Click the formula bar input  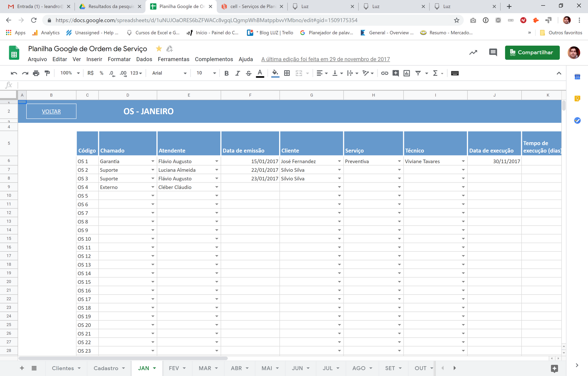287,85
